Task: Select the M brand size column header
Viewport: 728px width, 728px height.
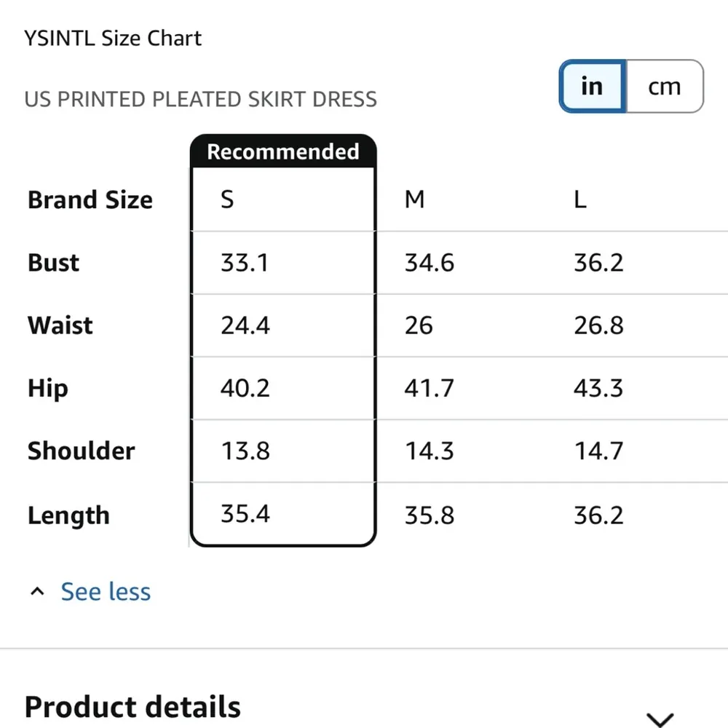Action: (414, 199)
